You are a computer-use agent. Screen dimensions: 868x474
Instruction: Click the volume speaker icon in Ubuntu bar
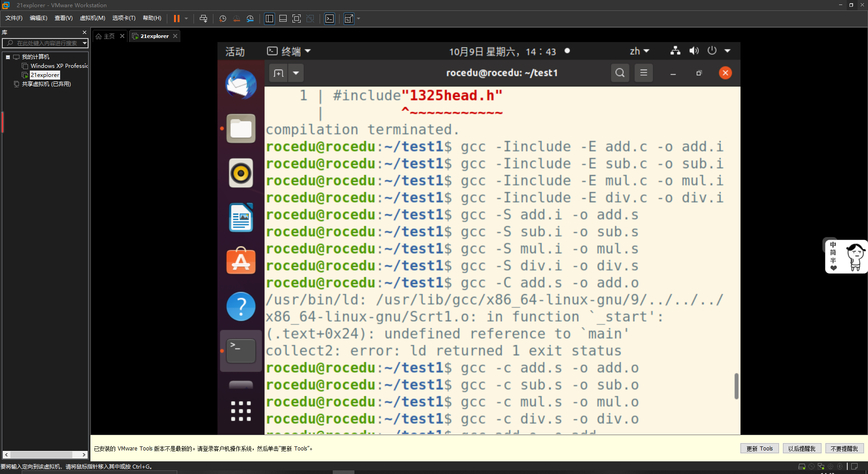694,51
